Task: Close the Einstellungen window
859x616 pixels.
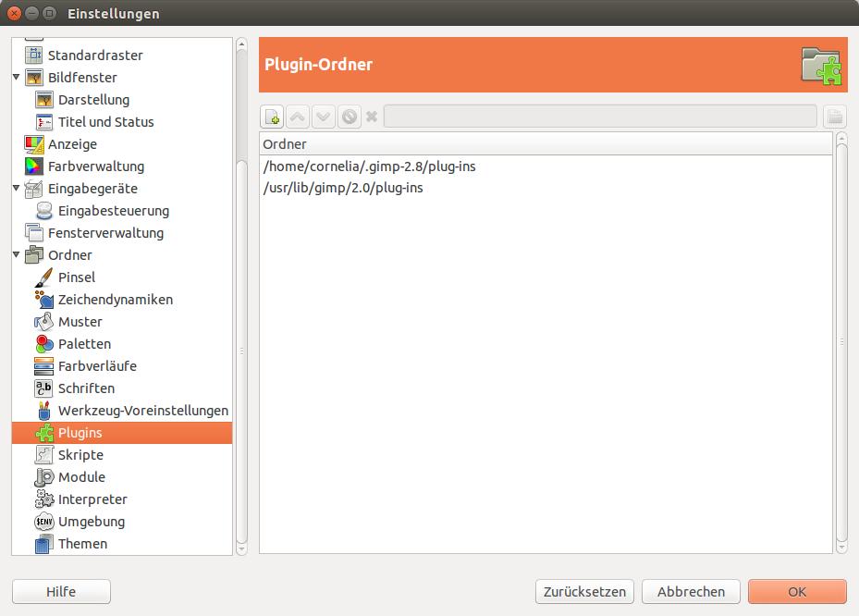Action: click(x=15, y=13)
